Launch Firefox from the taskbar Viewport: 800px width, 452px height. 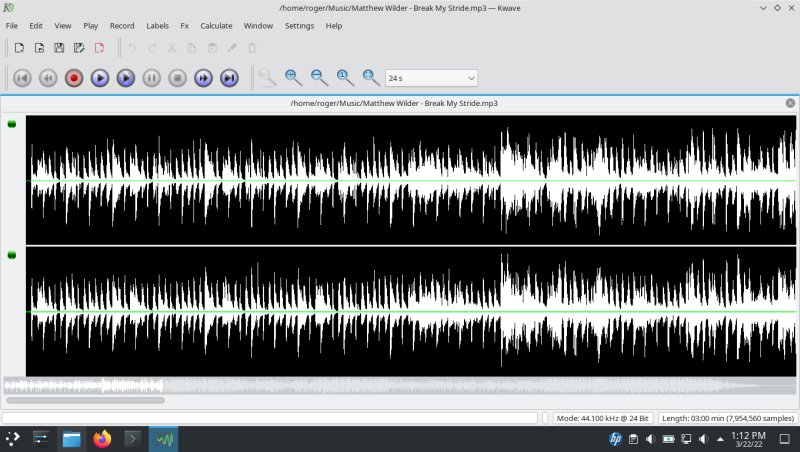pos(102,439)
